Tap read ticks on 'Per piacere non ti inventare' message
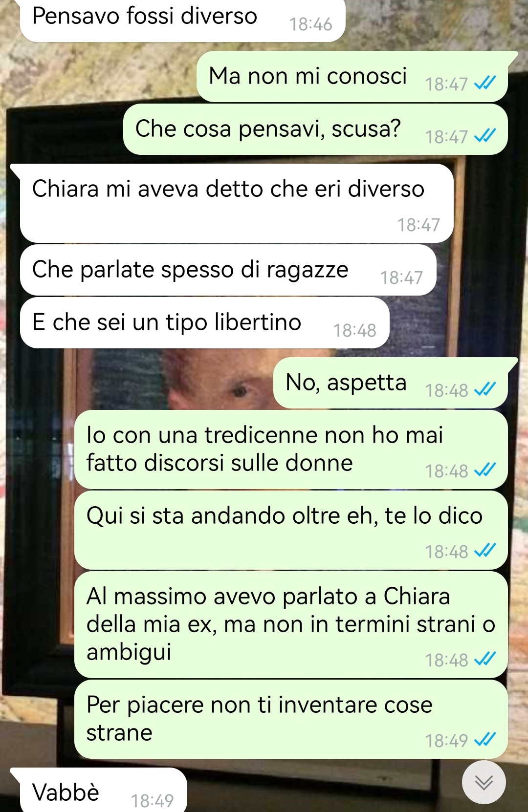Screen dimensions: 528x812 [485, 740]
